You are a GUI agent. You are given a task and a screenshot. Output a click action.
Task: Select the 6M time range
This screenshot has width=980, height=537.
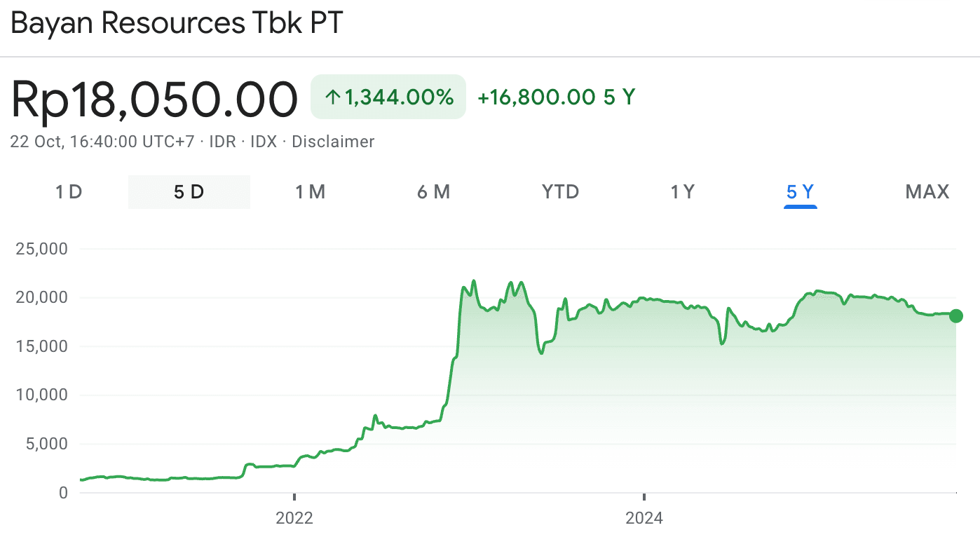[x=433, y=191]
